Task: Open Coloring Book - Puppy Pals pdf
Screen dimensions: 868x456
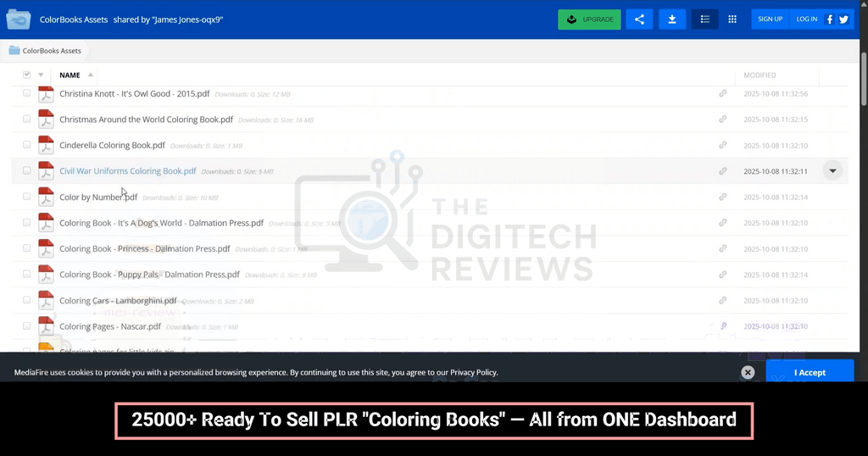Action: click(x=149, y=275)
